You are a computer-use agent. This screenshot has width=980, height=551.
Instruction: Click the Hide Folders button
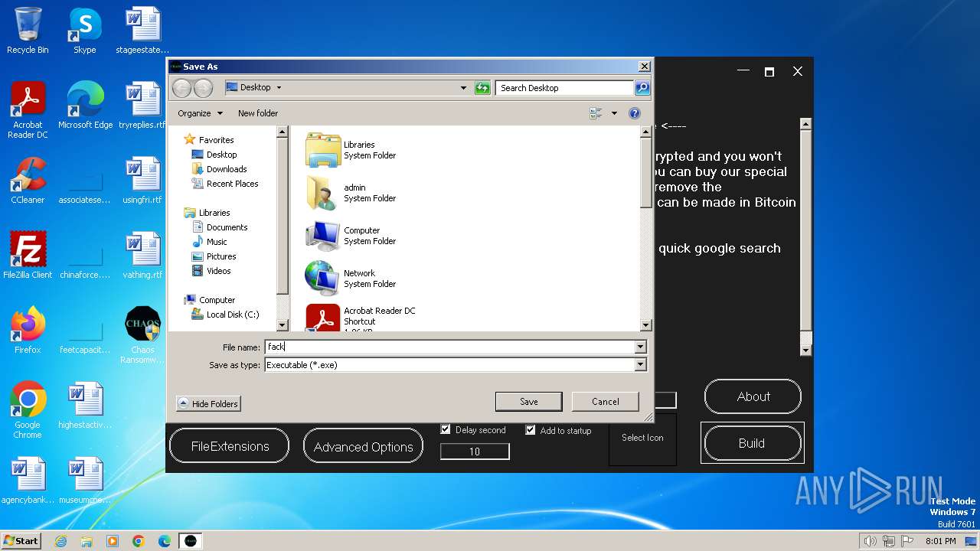click(208, 404)
